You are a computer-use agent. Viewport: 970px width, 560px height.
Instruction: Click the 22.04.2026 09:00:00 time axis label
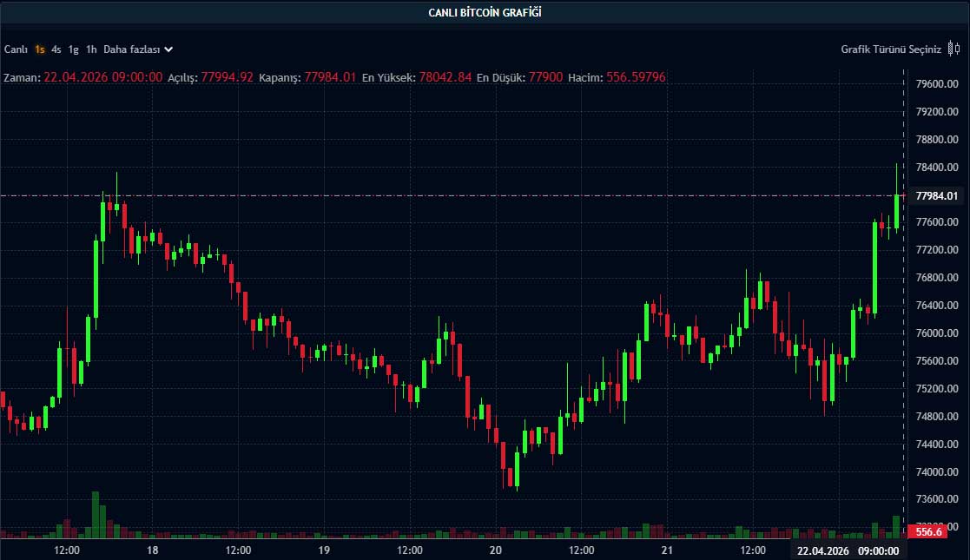pyautogui.click(x=849, y=550)
